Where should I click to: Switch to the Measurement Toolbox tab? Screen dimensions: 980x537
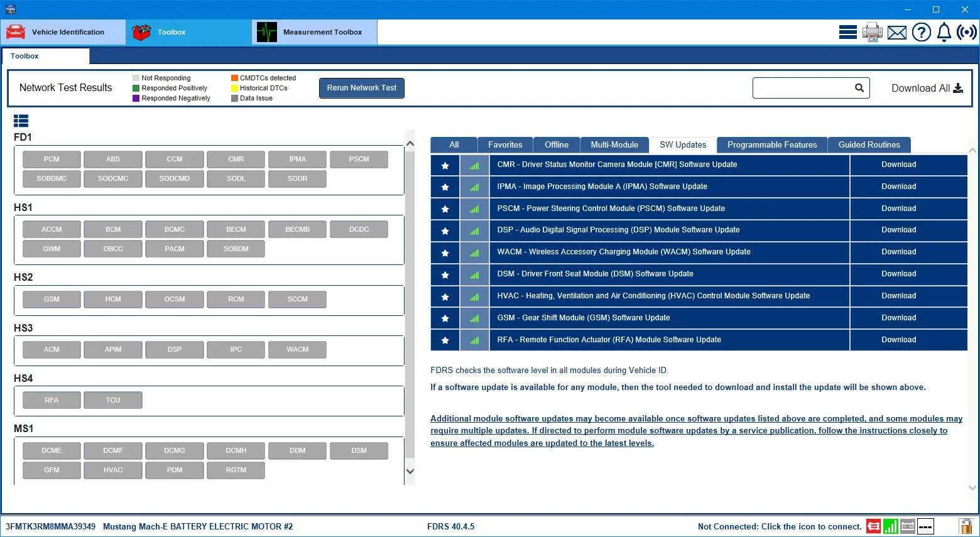click(x=314, y=32)
